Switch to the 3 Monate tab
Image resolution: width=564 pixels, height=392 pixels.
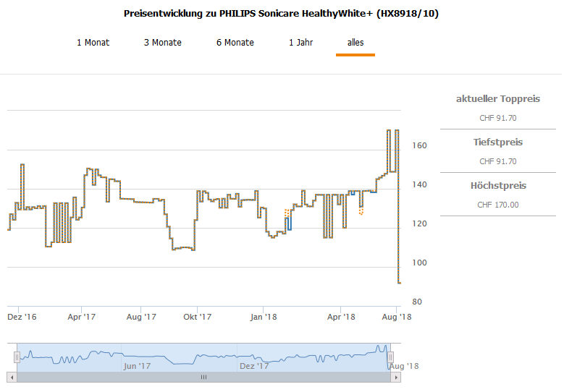[x=162, y=43]
